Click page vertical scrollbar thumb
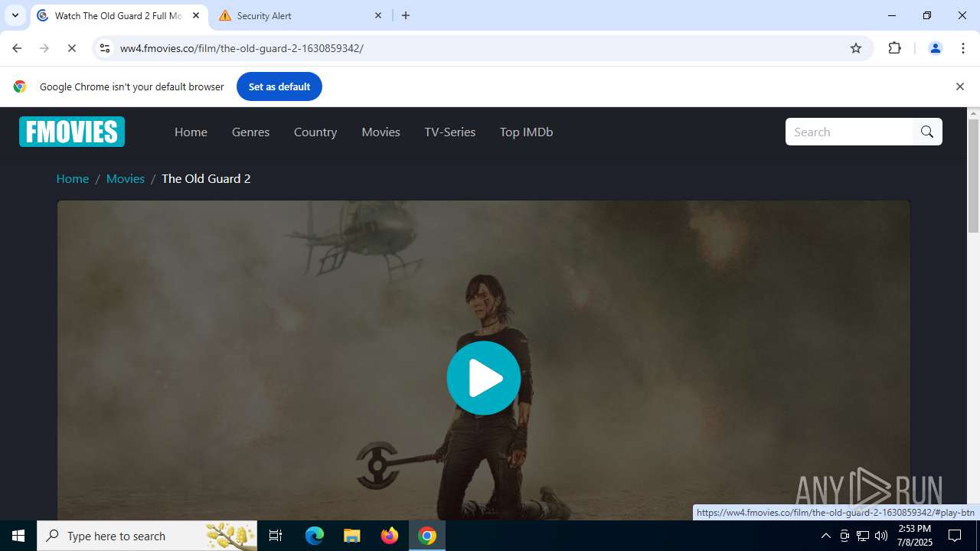 click(974, 176)
